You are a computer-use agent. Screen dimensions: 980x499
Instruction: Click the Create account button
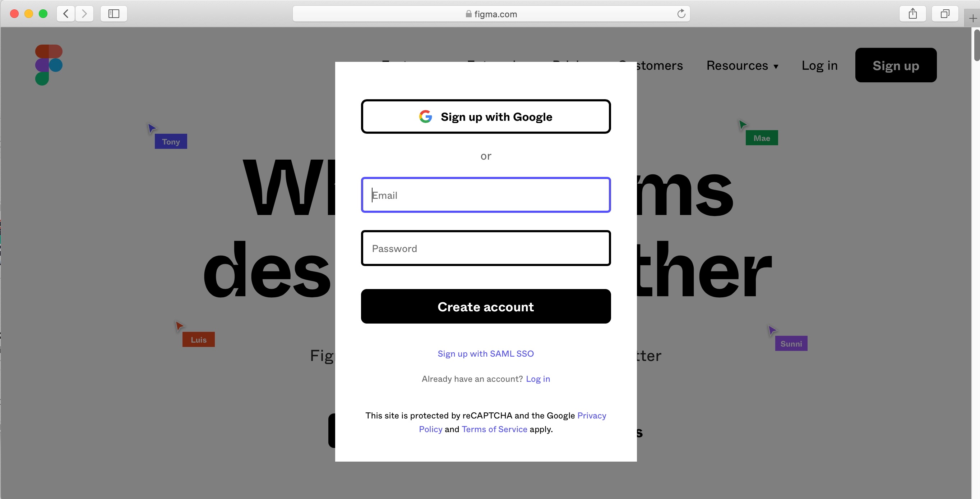pos(485,307)
